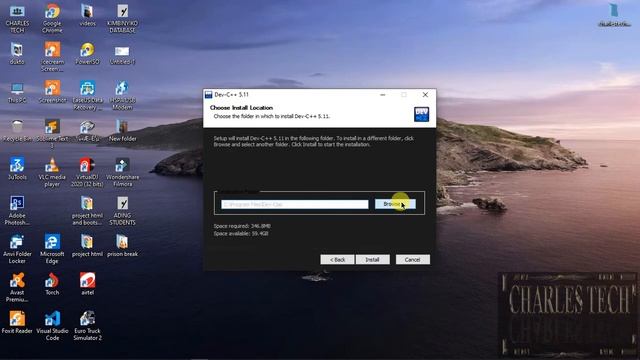Select the Torch browser shortcut
Viewport: 640px width, 360px height.
point(52,284)
